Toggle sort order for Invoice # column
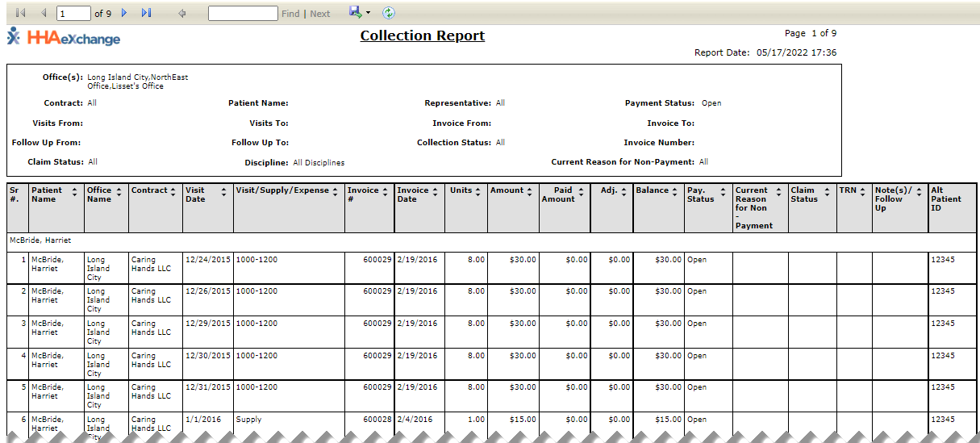The width and height of the screenshot is (980, 443). click(386, 191)
